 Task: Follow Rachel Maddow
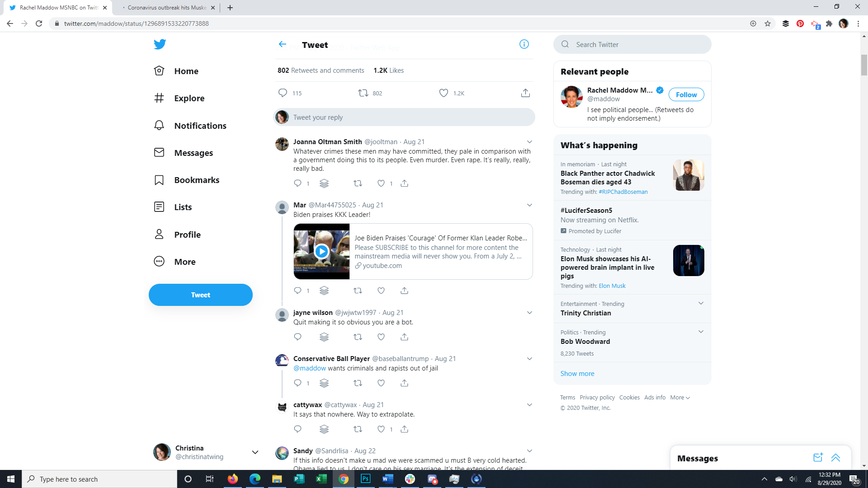[x=686, y=94]
